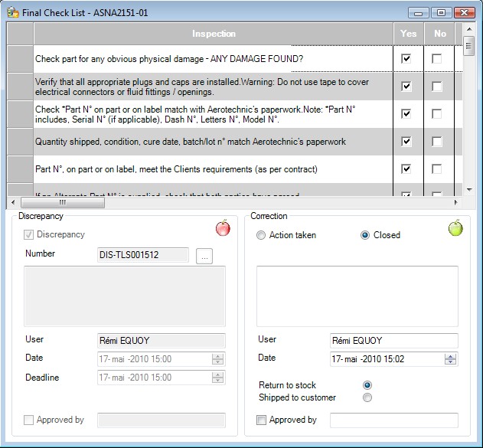This screenshot has width=483, height=448.
Task: Click the red apple Discrepancy icon
Action: pos(224,227)
